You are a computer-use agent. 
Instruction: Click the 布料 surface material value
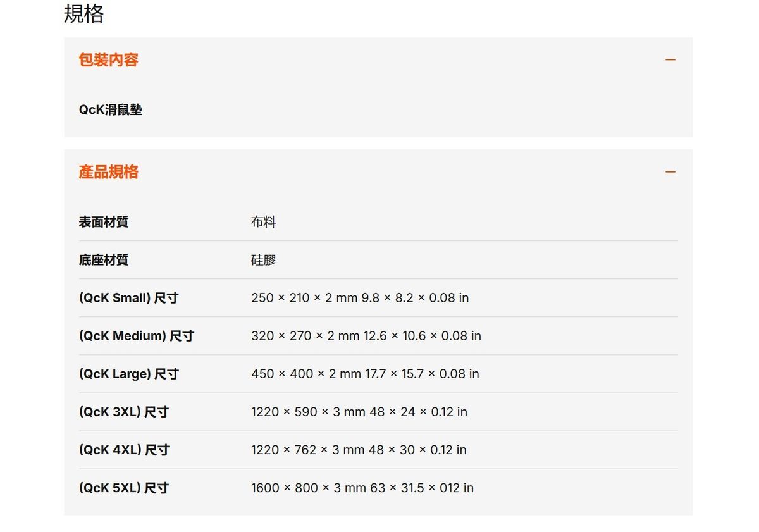coord(263,222)
